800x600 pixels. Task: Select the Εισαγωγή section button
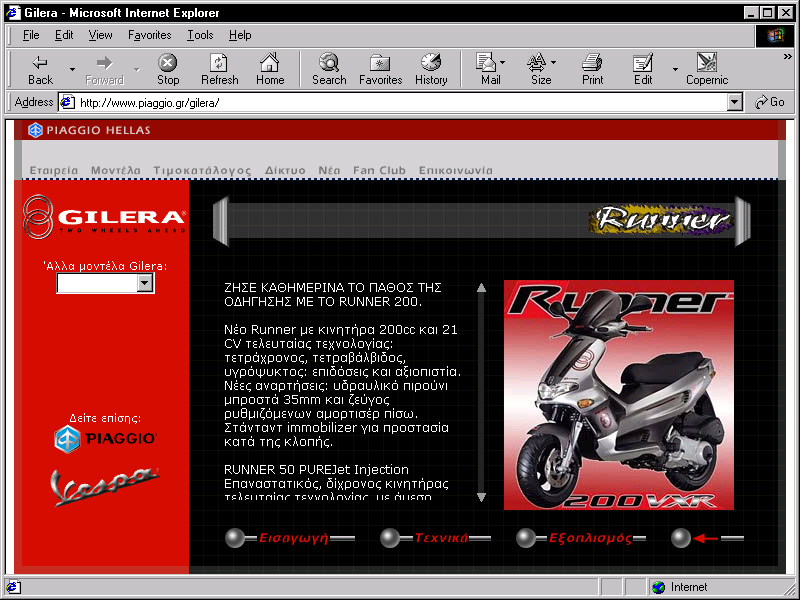(x=290, y=538)
